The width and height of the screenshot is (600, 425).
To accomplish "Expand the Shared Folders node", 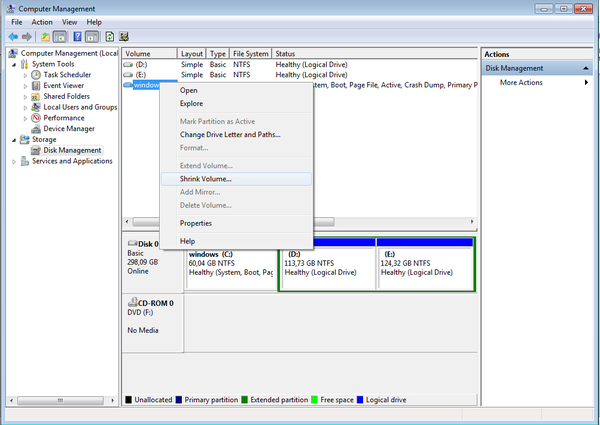I will (25, 97).
